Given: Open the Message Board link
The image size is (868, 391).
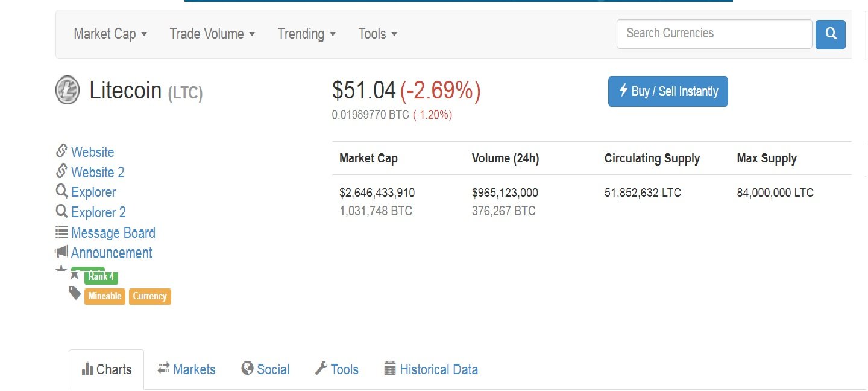Looking at the screenshot, I should [x=113, y=232].
